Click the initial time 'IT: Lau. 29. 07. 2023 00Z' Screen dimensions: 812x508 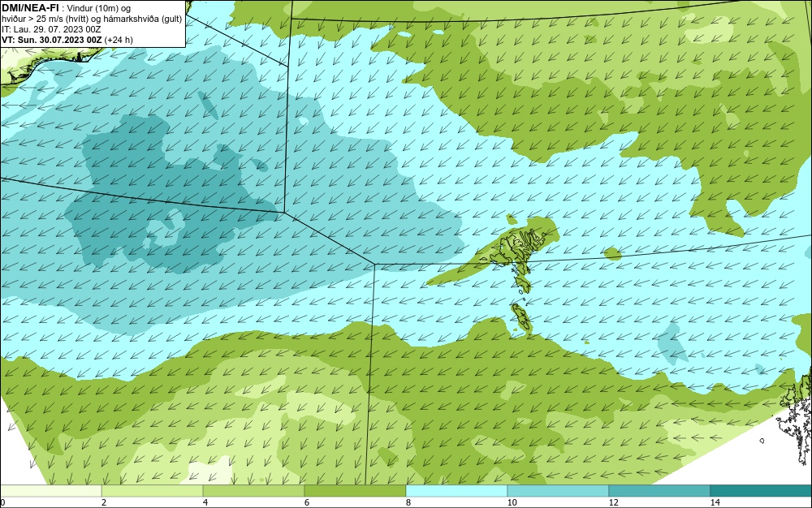[x=51, y=29]
